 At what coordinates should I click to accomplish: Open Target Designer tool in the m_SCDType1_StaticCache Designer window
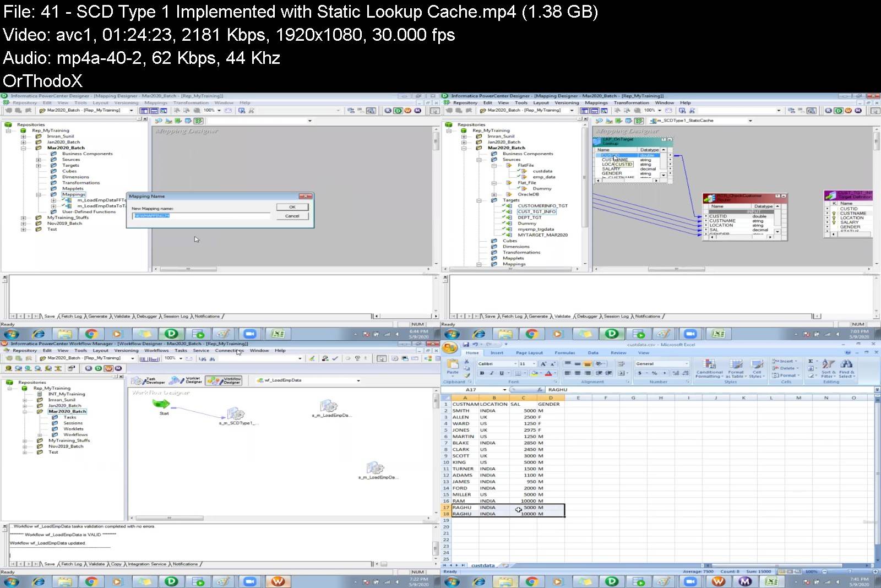click(610, 121)
